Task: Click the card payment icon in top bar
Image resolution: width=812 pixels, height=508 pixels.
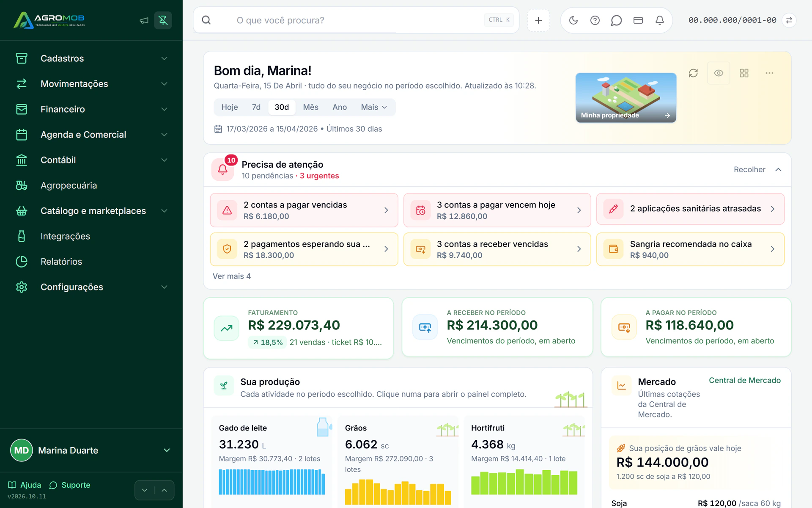Action: point(638,20)
